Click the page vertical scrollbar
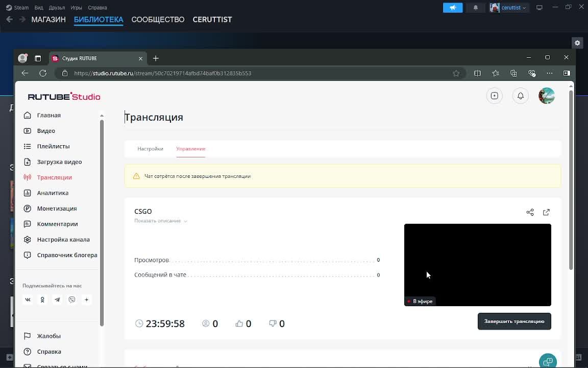The height and width of the screenshot is (368, 588). pyautogui.click(x=571, y=180)
